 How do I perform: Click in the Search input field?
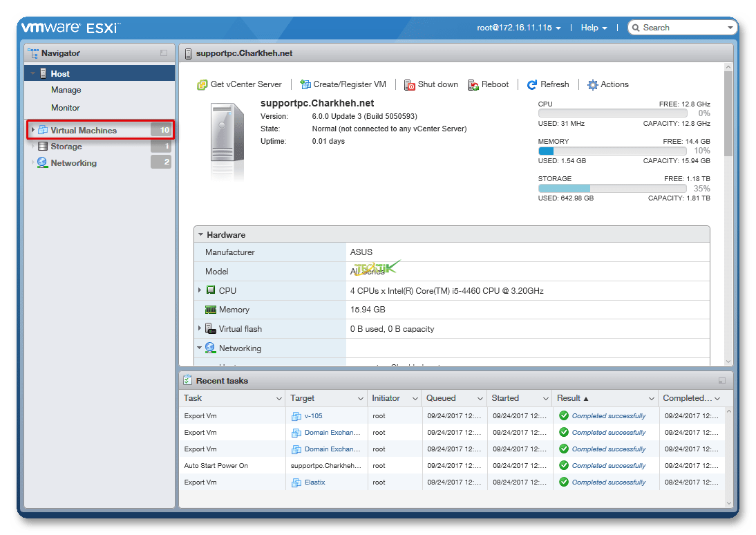tap(683, 28)
